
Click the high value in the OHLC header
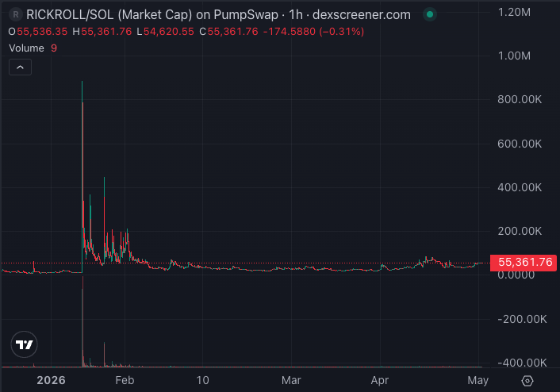[x=106, y=32]
